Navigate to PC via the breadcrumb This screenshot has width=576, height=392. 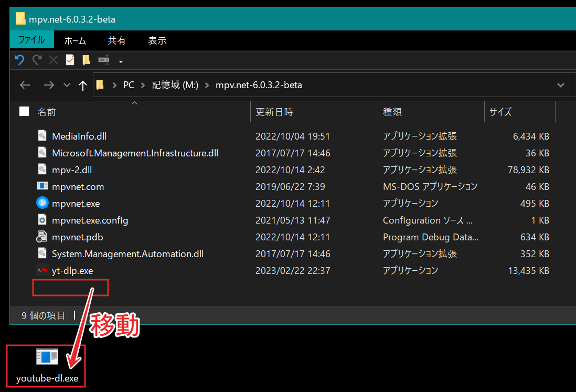click(x=129, y=85)
